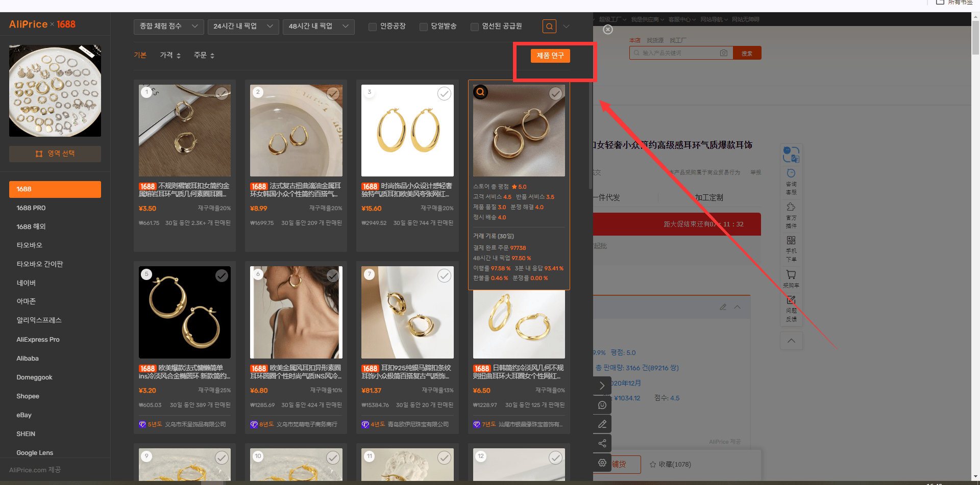Close the AliPrice panel with X icon
This screenshot has width=980, height=485.
tap(608, 30)
